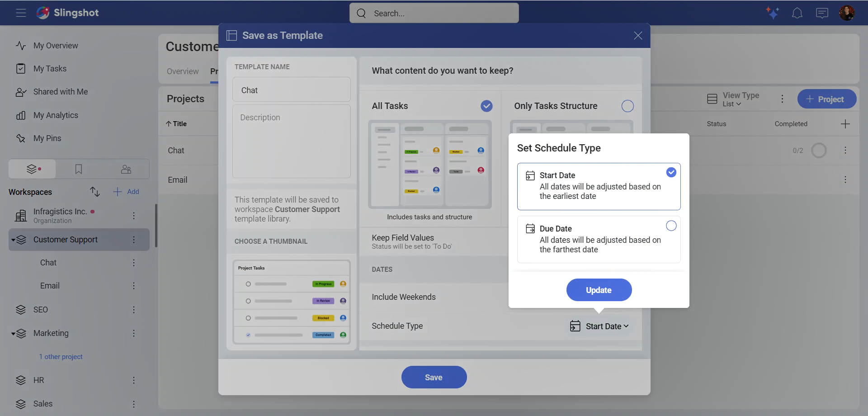This screenshot has width=868, height=416.
Task: Select the All Tasks option
Action: (486, 106)
